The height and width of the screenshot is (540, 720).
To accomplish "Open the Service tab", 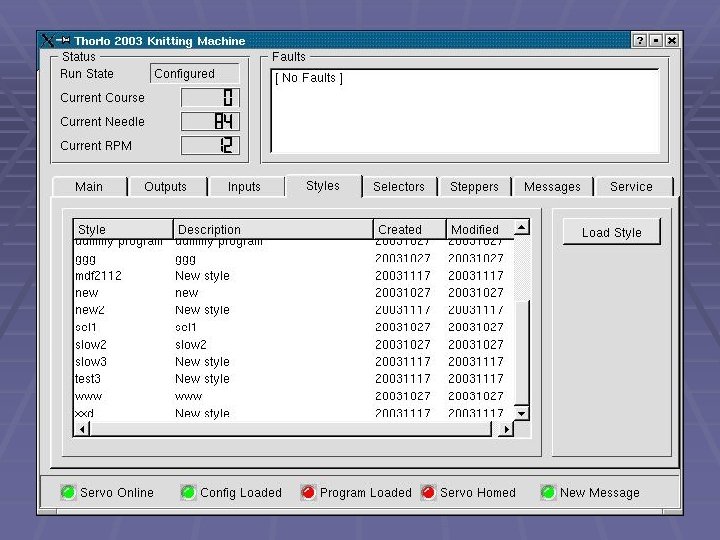I will click(631, 187).
